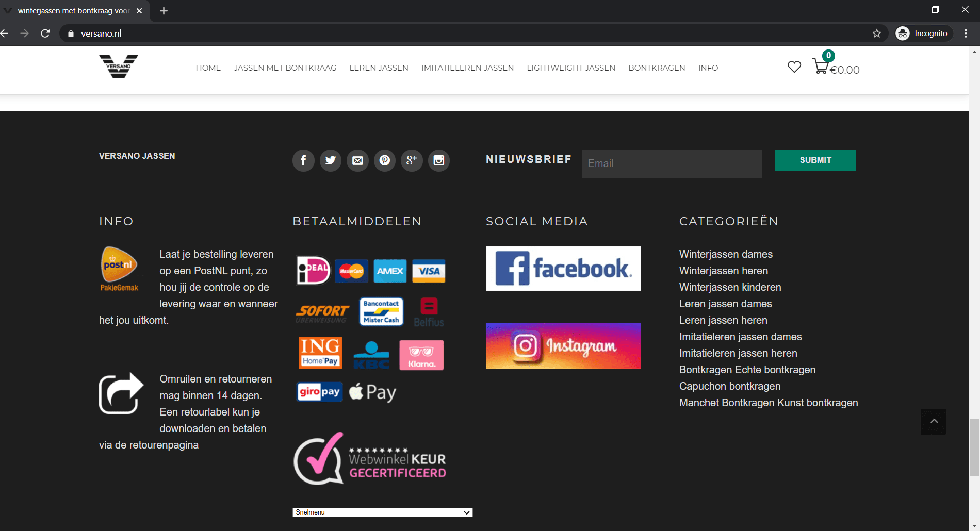980x531 pixels.
Task: Open Chrome's three-dot menu
Action: 966,34
